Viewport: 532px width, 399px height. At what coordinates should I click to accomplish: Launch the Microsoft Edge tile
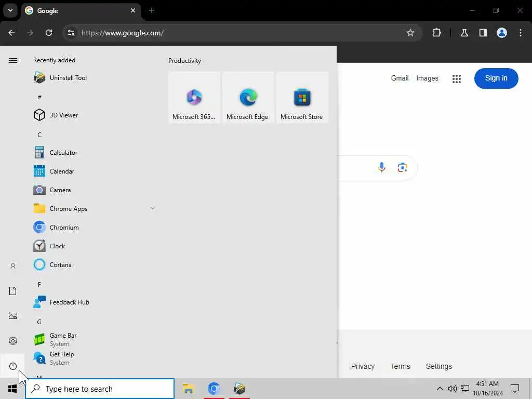pyautogui.click(x=248, y=97)
